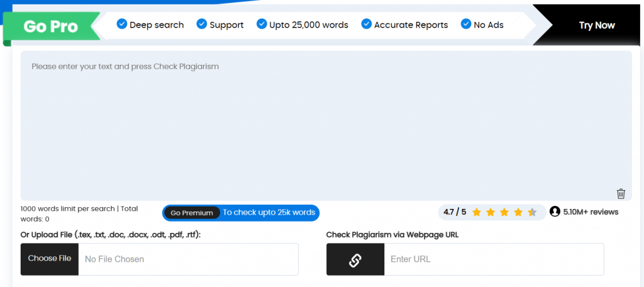
Task: Click the chain link URL icon
Action: coord(355,259)
